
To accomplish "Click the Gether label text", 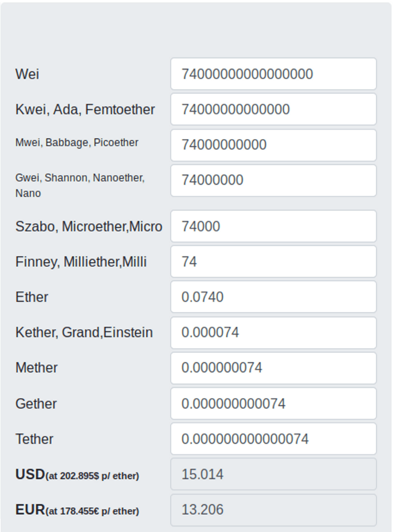I will (36, 404).
